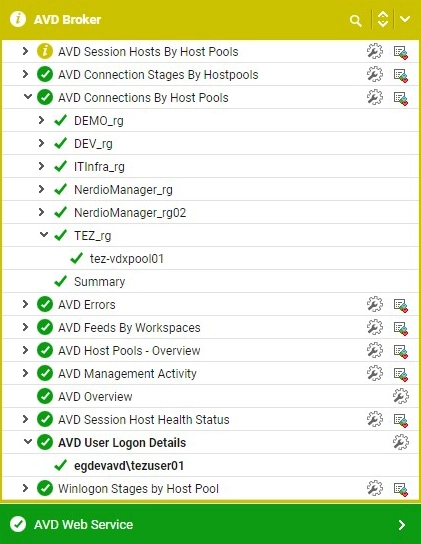Select AVD Host Pools - Overview test

[x=129, y=350]
